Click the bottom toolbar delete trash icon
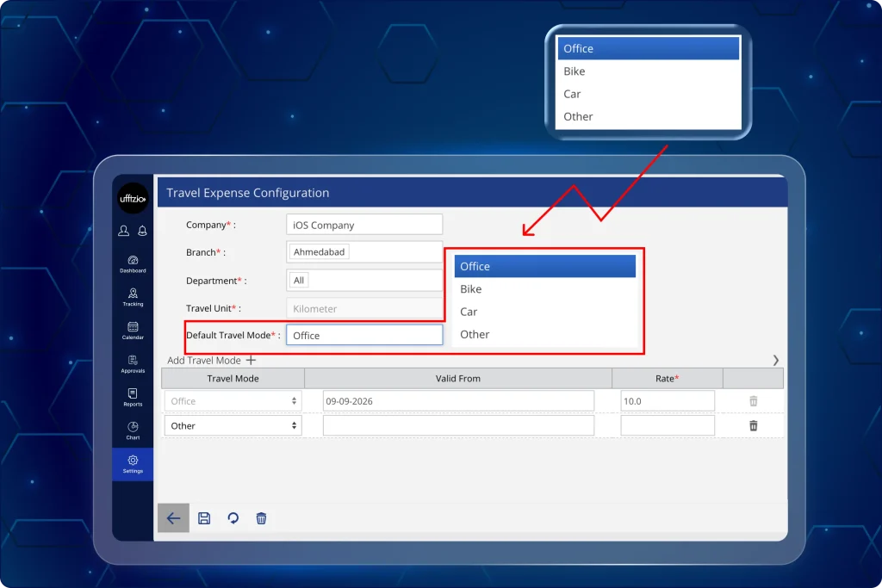The image size is (882, 588). (x=261, y=518)
